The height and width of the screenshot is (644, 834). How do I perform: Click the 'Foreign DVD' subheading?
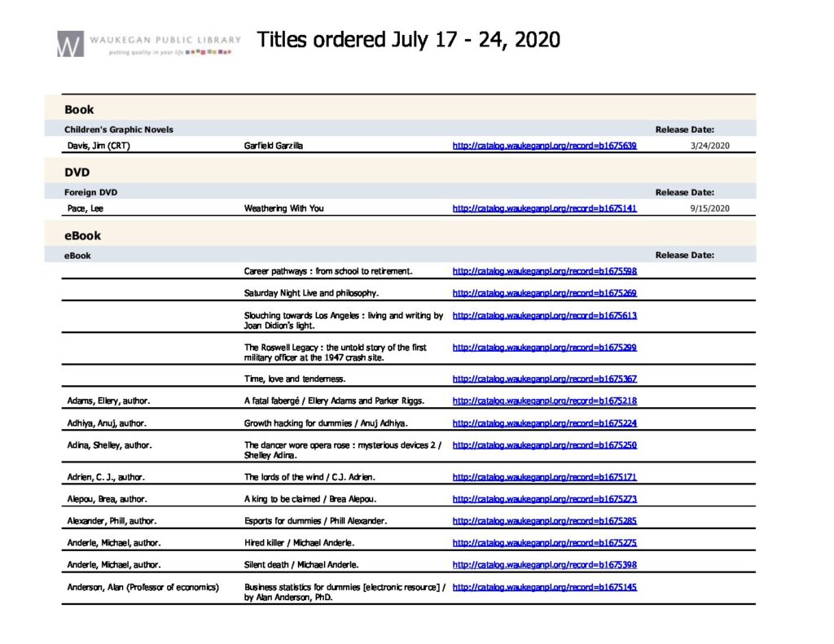(91, 192)
